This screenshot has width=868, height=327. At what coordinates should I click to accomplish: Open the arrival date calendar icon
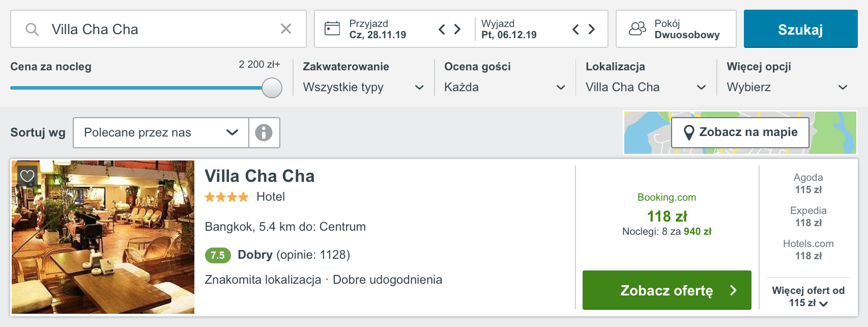tap(332, 29)
